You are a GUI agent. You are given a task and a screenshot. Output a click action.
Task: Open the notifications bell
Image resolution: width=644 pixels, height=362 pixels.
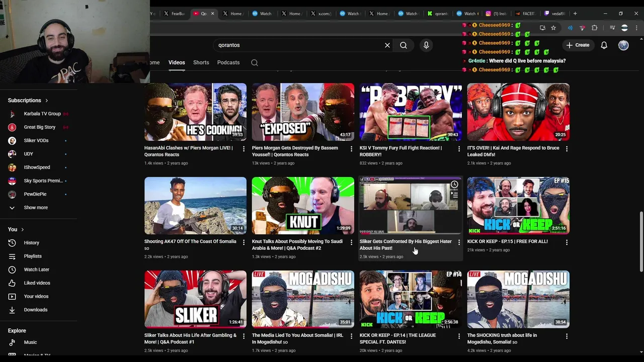(604, 45)
